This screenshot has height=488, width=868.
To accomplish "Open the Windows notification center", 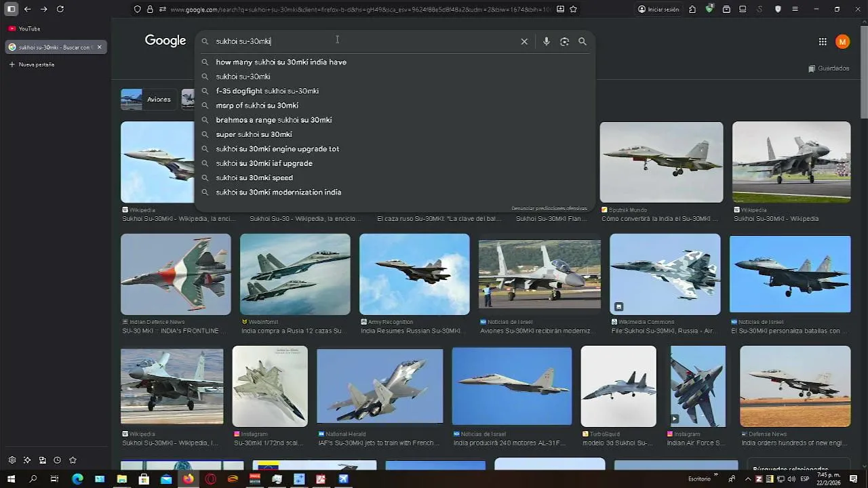I will [854, 479].
